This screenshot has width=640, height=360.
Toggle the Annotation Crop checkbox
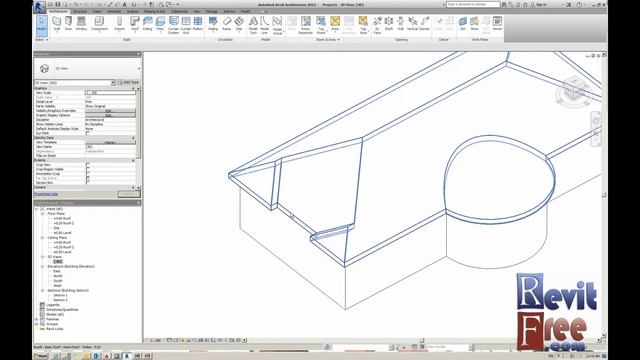88,174
